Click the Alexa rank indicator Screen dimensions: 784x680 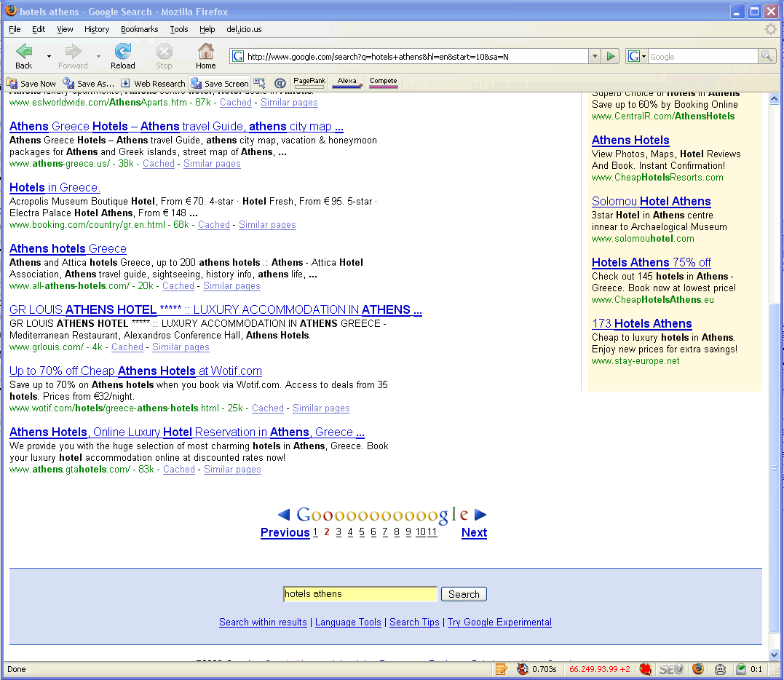coord(347,82)
